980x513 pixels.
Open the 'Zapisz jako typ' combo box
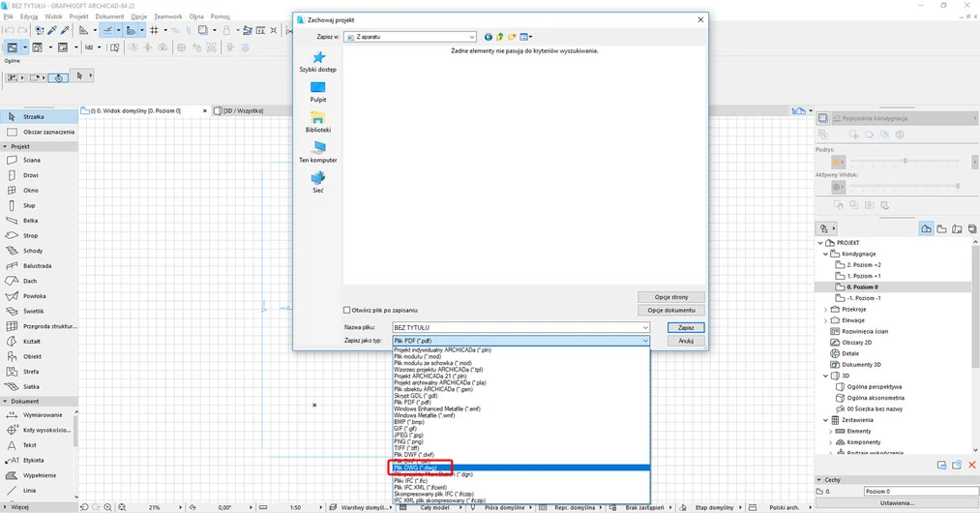click(521, 341)
